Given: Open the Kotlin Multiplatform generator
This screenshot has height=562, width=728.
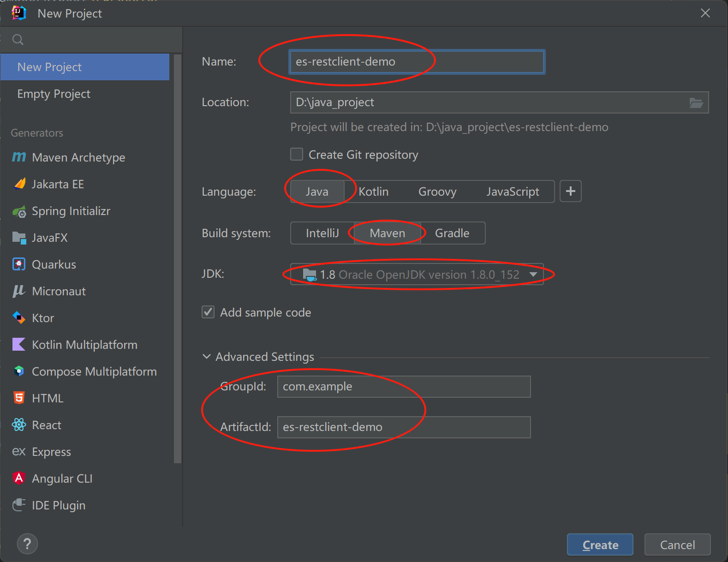Looking at the screenshot, I should [85, 345].
